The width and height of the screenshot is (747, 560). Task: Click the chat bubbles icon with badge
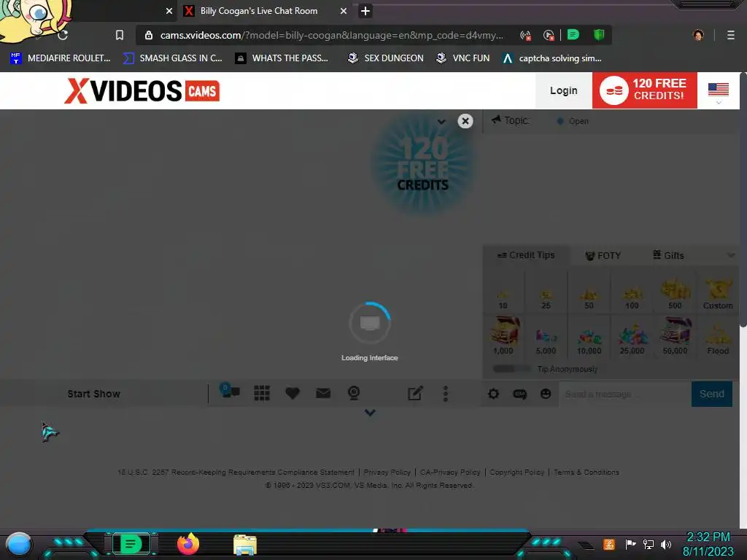point(230,392)
